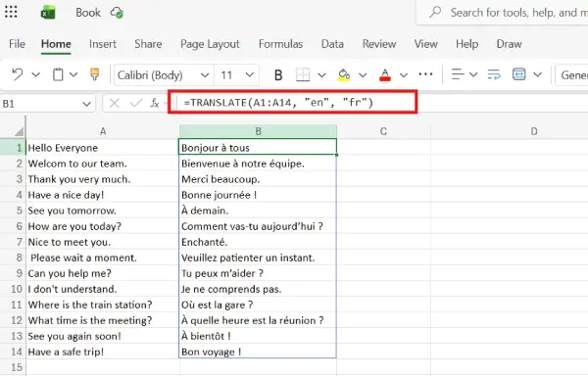Select cell "À quelle heure est la réunion ?"
The image size is (588, 376).
(258, 320)
